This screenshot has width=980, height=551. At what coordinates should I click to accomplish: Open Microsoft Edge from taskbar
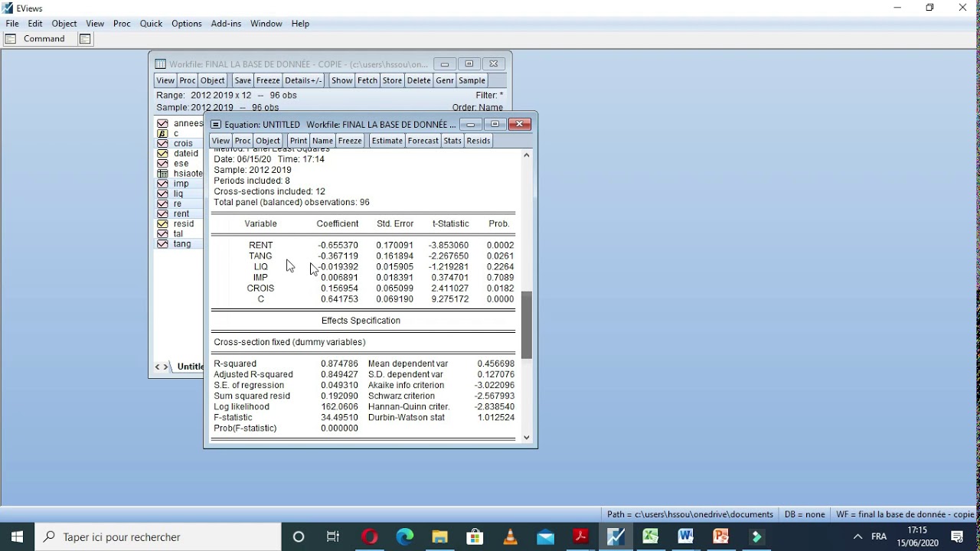404,536
